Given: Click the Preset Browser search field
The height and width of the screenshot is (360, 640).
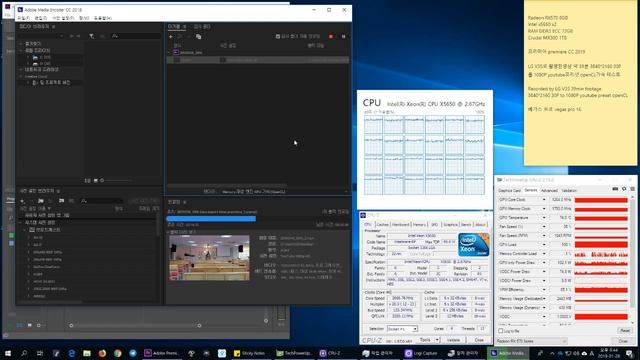Looking at the screenshot, I should coord(102,201).
